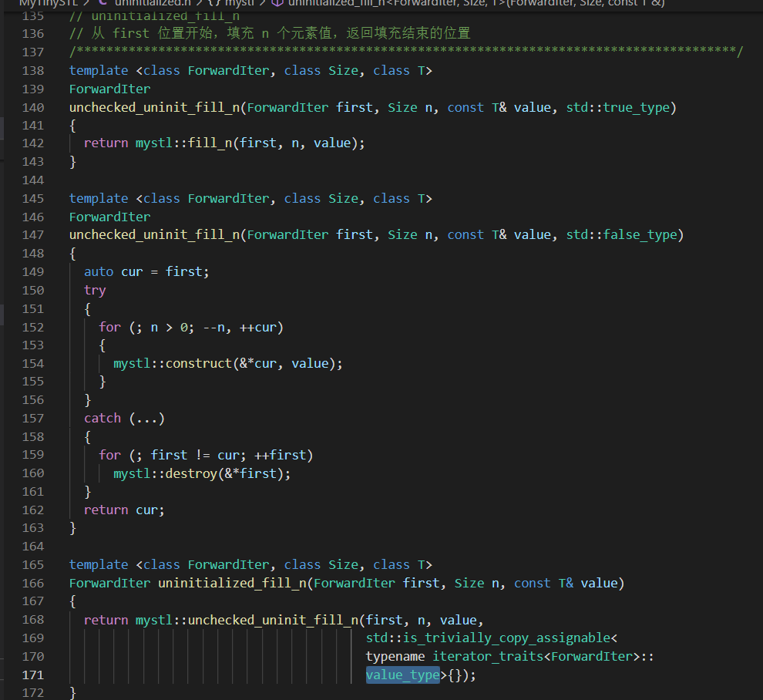763x700 pixels.
Task: Click 'template' keyword on line 145
Action: 99,199
